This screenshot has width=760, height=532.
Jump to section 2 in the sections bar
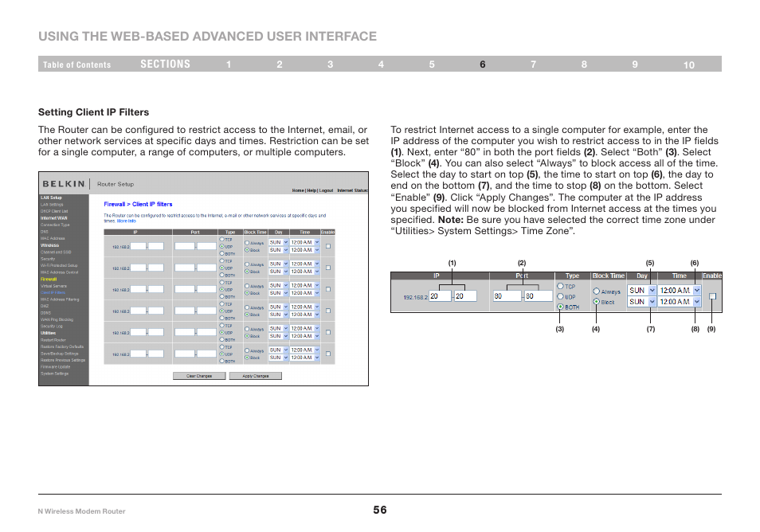pyautogui.click(x=280, y=65)
